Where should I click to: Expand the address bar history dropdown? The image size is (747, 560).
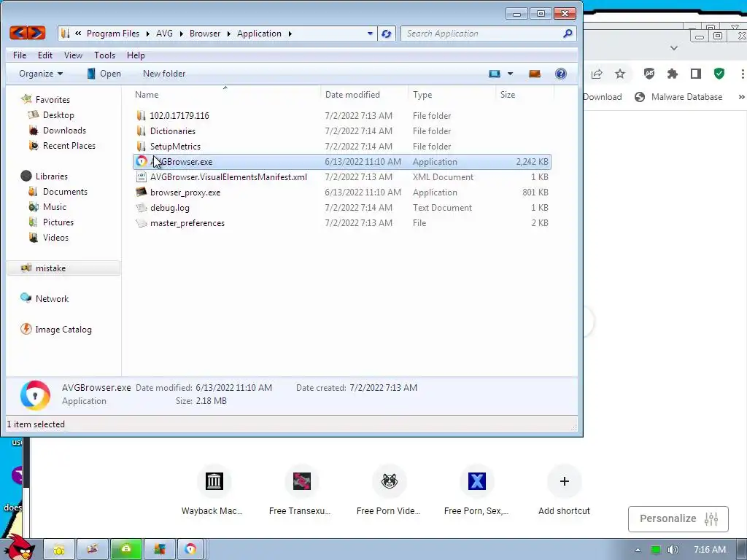(370, 34)
